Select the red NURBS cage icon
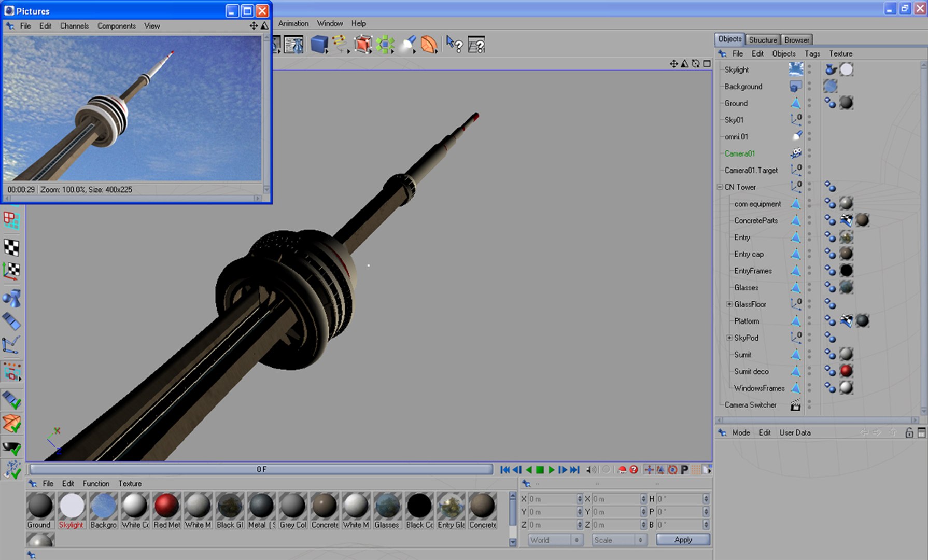928x560 pixels. coord(363,45)
